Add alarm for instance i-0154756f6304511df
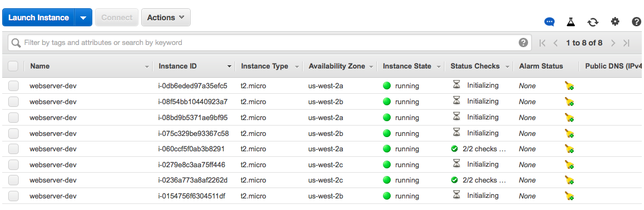The height and width of the screenshot is (210, 644). click(x=569, y=196)
